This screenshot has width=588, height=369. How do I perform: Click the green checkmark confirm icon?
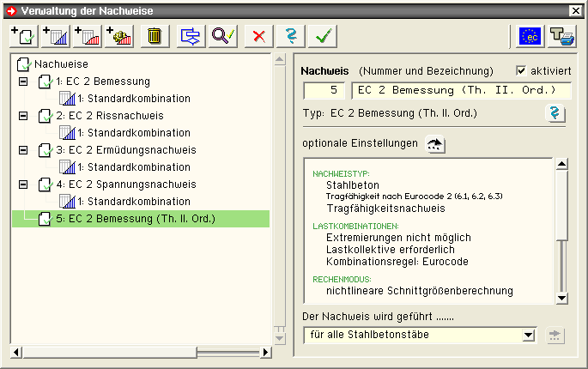click(x=323, y=36)
